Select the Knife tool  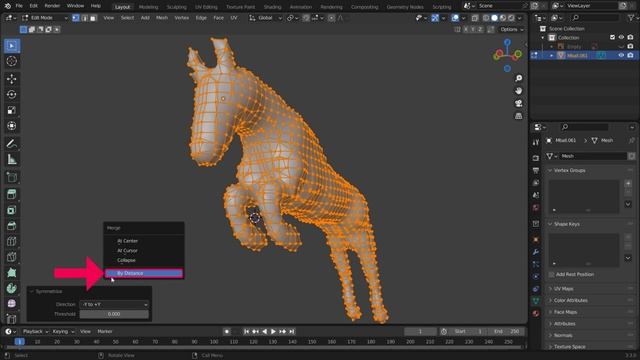click(x=11, y=257)
